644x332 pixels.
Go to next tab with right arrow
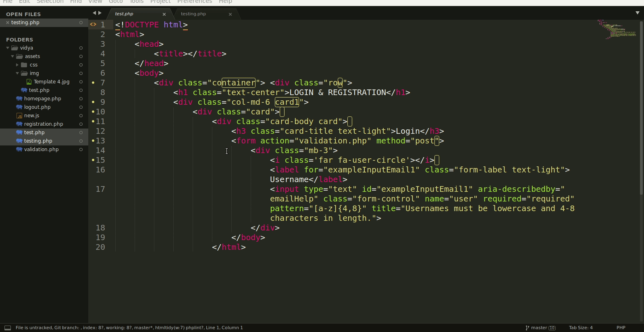(x=100, y=13)
